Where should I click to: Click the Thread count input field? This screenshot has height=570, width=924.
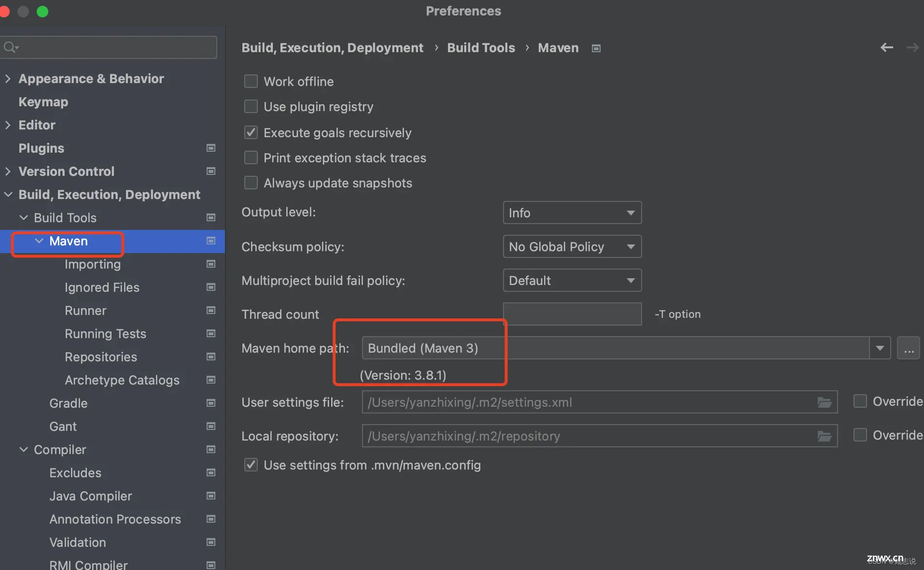click(572, 314)
